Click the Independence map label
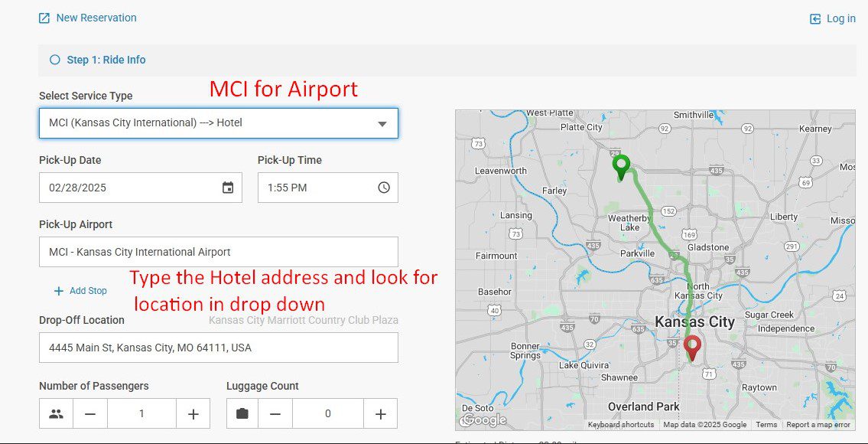 [x=786, y=328]
